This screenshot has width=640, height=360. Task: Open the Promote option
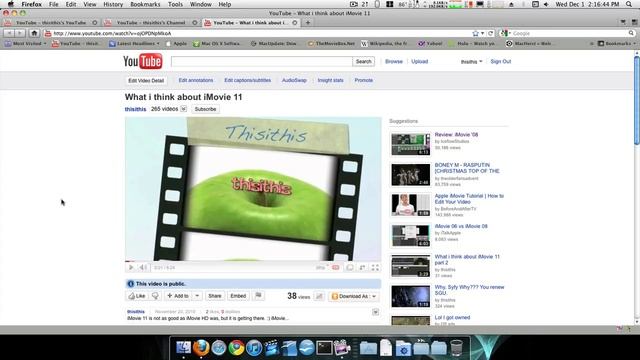(364, 80)
